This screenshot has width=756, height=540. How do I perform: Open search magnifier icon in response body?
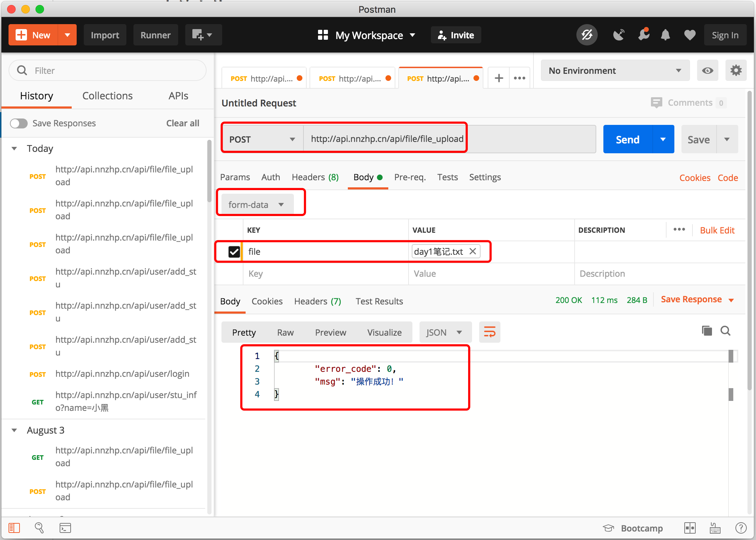tap(725, 331)
